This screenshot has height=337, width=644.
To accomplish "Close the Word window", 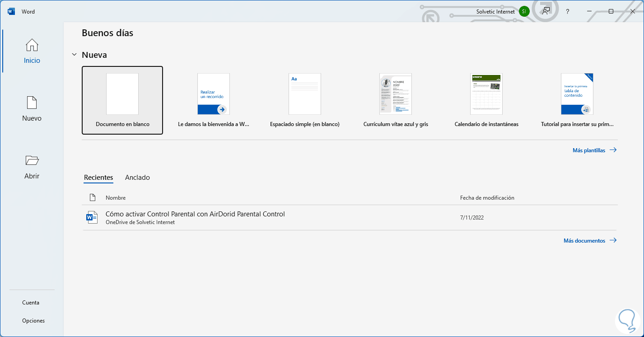I will pyautogui.click(x=632, y=11).
